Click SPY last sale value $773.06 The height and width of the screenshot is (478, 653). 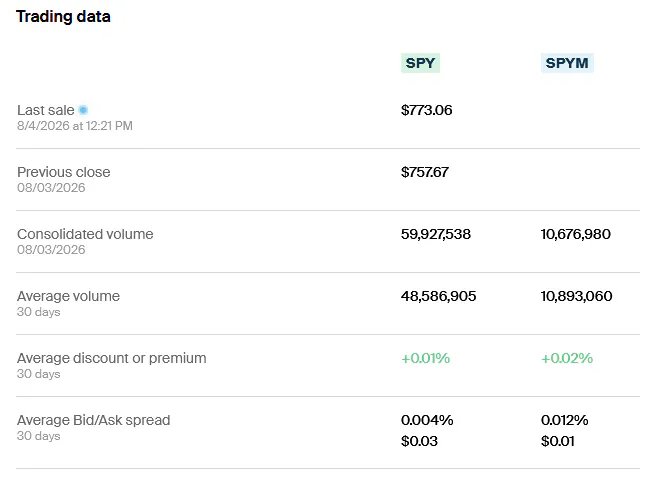(426, 110)
